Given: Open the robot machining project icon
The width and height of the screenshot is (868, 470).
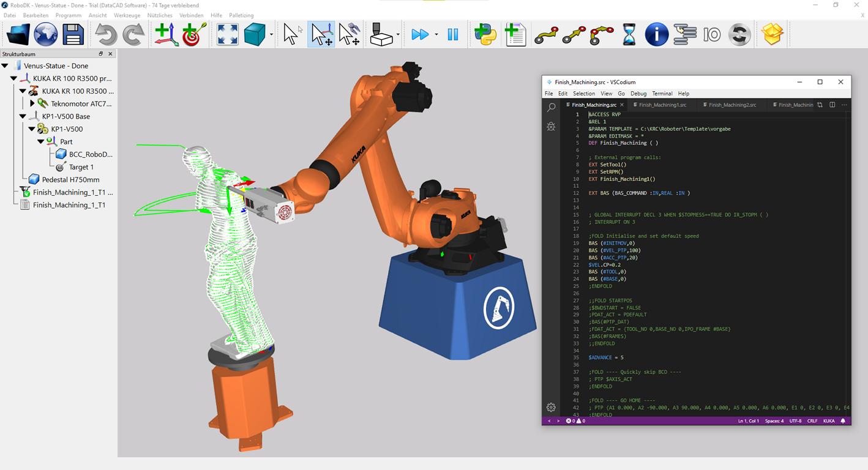Looking at the screenshot, I should pyautogui.click(x=381, y=34).
